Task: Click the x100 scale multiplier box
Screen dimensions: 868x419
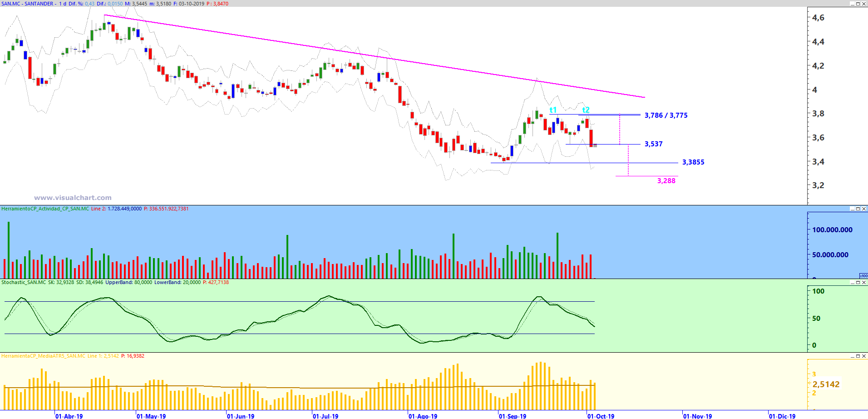Action: click(x=863, y=276)
